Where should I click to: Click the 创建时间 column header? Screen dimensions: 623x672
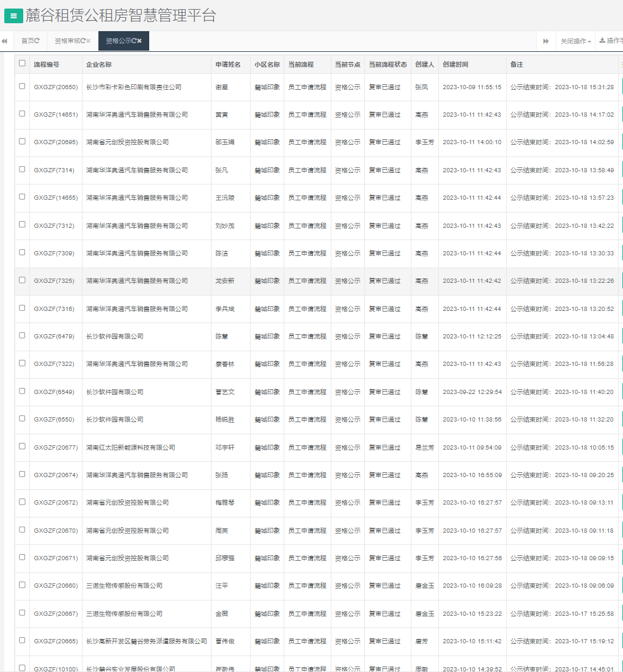(455, 65)
